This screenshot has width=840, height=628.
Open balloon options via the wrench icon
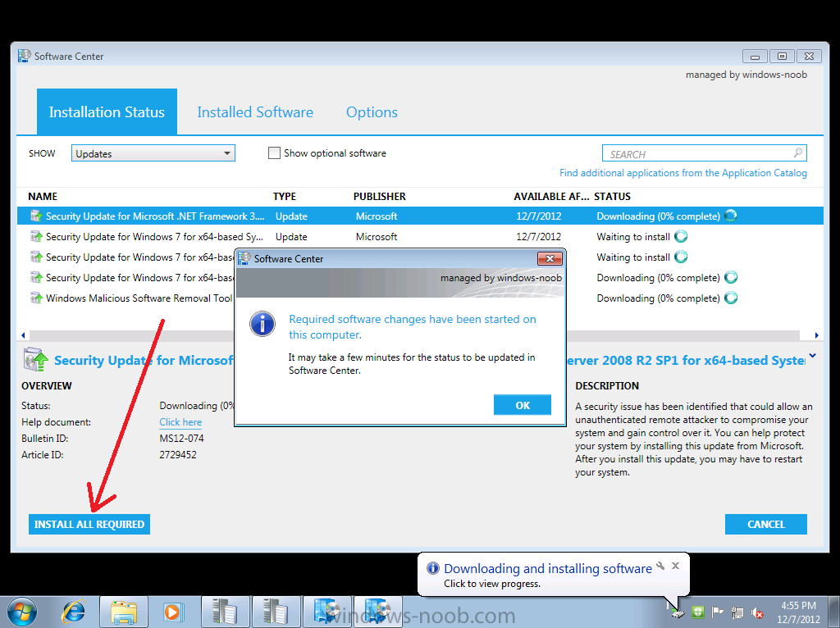[660, 566]
